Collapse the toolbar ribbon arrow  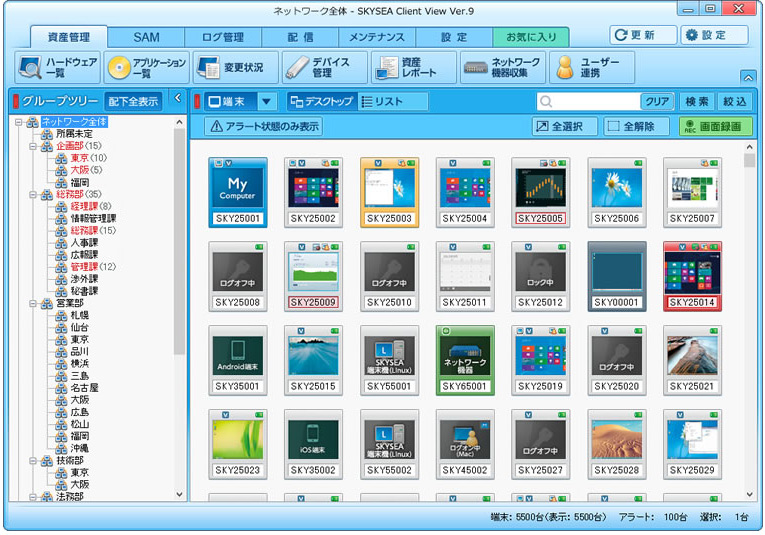tap(747, 77)
